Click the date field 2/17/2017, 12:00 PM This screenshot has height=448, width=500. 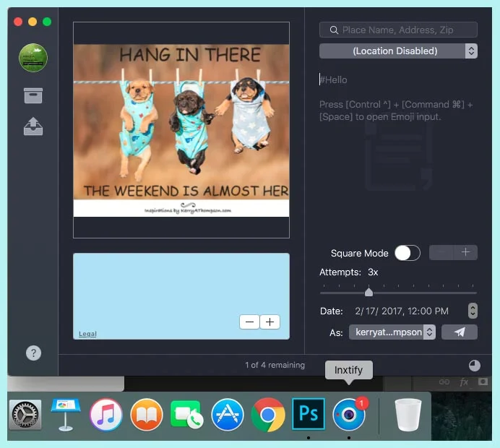click(402, 311)
